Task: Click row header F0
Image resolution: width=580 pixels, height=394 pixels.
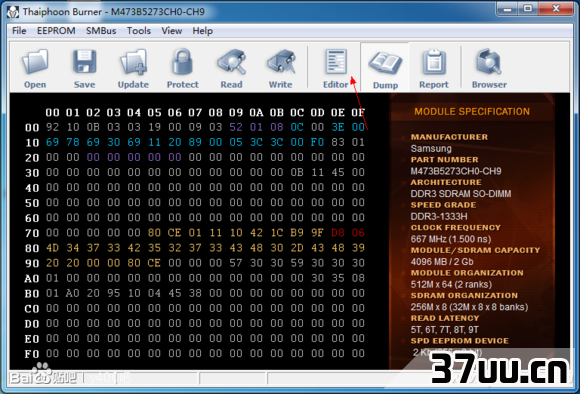Action: (32, 354)
